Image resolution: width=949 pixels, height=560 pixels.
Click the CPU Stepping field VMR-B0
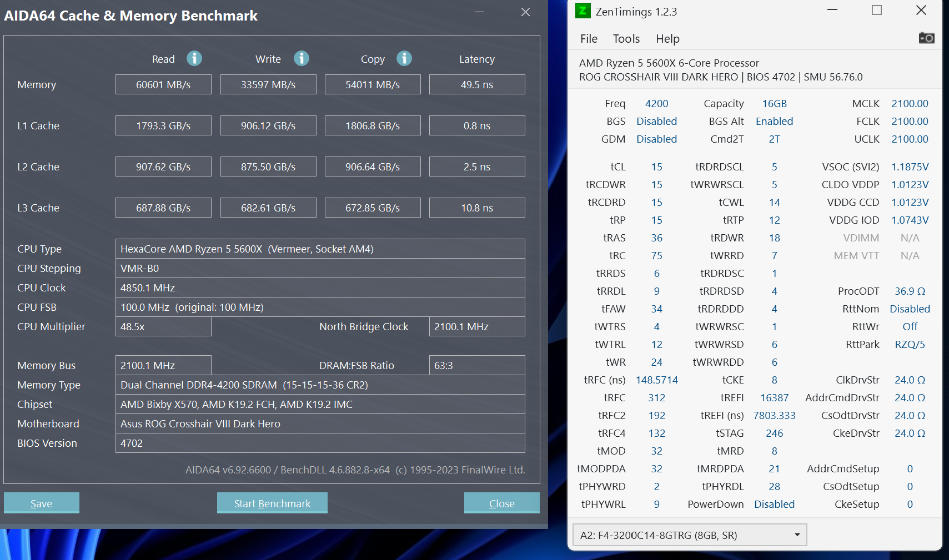[x=320, y=268]
